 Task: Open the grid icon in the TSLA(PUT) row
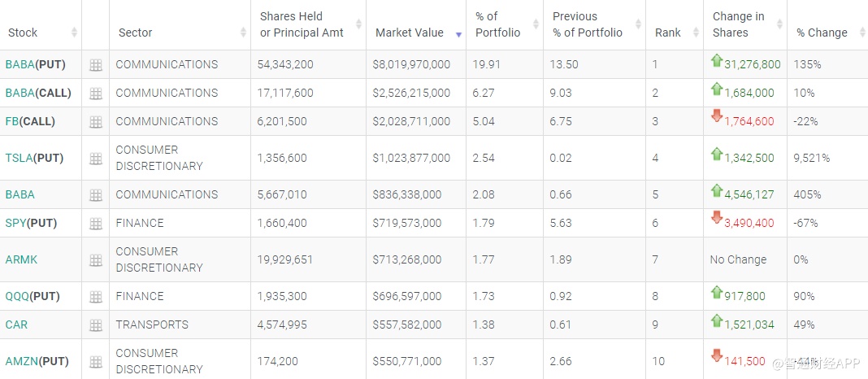coord(96,159)
